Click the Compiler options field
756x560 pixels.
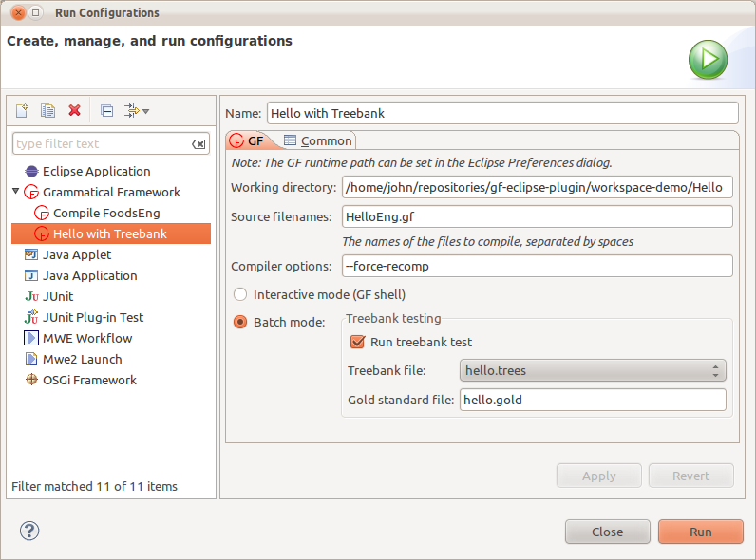tap(538, 266)
